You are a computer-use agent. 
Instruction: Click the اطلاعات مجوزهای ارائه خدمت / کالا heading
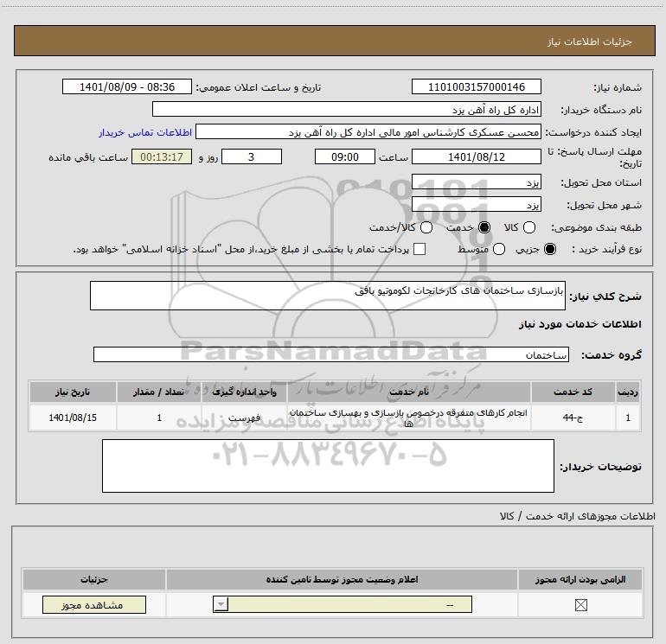(x=577, y=516)
